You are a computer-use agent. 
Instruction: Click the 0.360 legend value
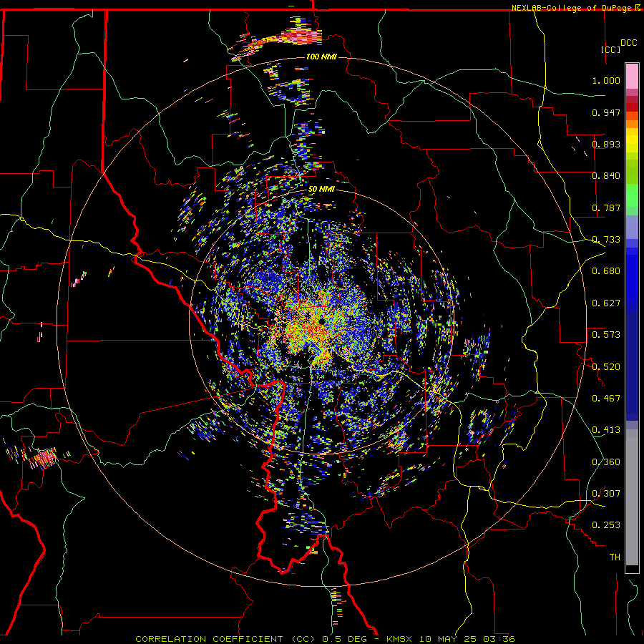[606, 462]
